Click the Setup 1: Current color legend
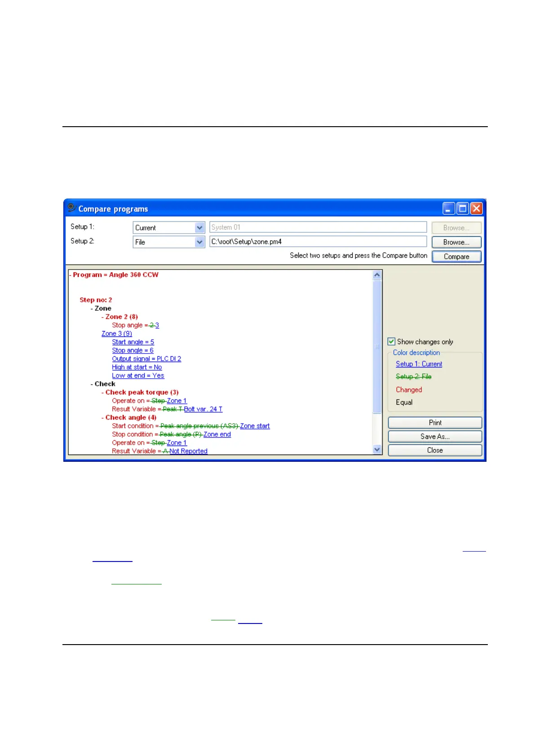This screenshot has height=756, width=535. (x=419, y=364)
